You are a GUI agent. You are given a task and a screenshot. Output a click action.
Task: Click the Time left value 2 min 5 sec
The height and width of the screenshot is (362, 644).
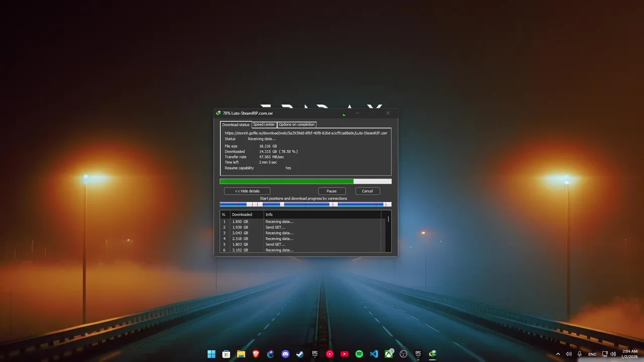tap(268, 162)
